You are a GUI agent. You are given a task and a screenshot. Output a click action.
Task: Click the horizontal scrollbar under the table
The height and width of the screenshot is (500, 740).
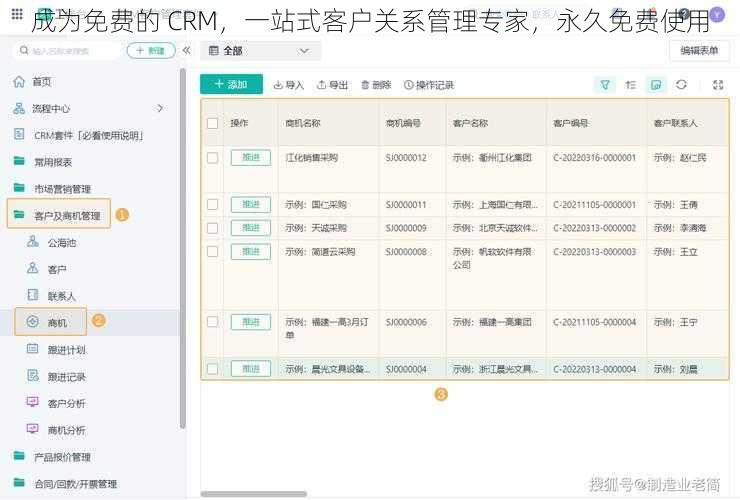pos(254,494)
